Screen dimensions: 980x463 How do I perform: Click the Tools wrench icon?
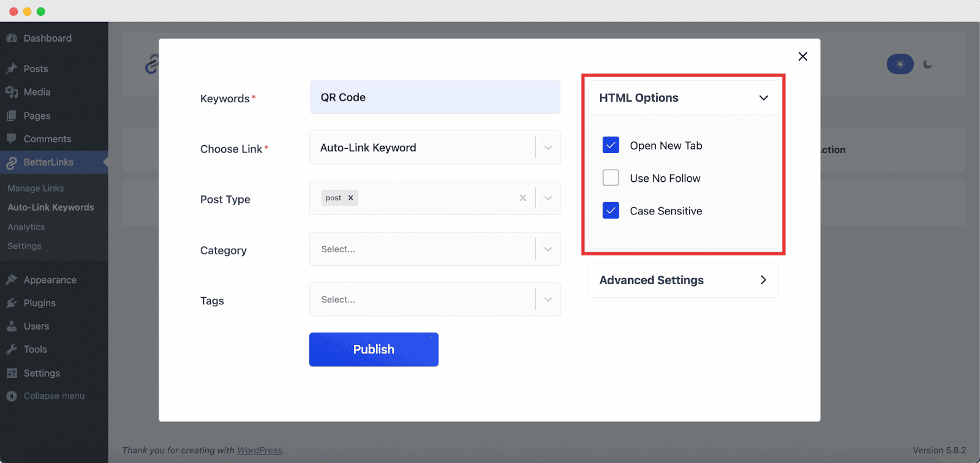pos(12,349)
